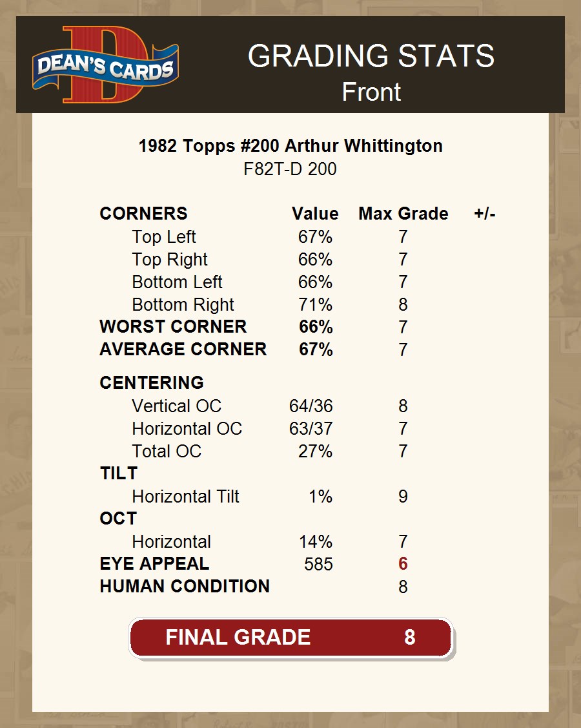Click the F82T-D 200 card code

click(x=290, y=169)
